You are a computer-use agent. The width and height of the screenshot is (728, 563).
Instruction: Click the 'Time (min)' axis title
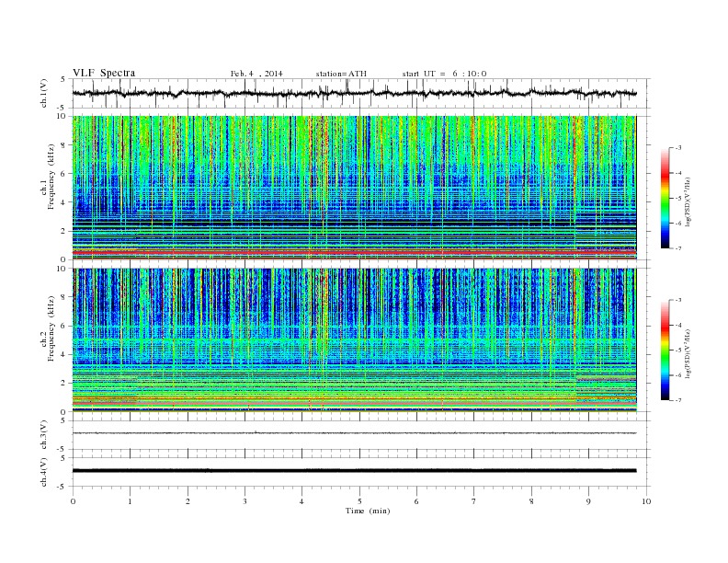click(x=368, y=511)
